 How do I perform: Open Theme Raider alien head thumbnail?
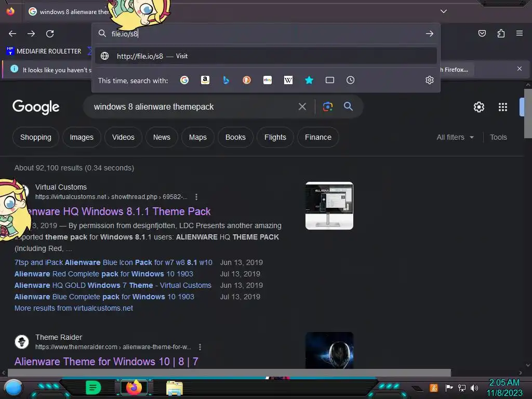click(x=329, y=350)
